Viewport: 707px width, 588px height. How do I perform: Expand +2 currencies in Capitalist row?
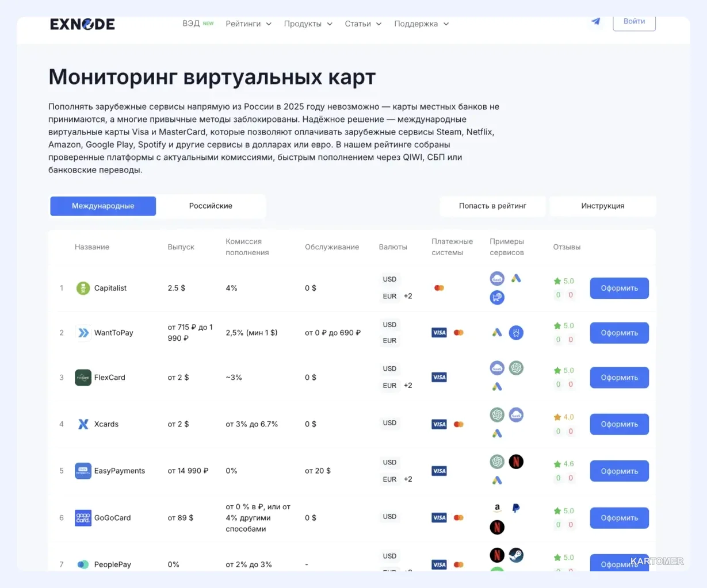(x=408, y=296)
